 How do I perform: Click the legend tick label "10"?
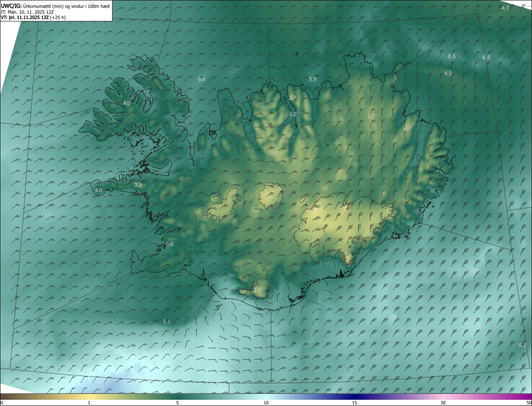(266, 403)
